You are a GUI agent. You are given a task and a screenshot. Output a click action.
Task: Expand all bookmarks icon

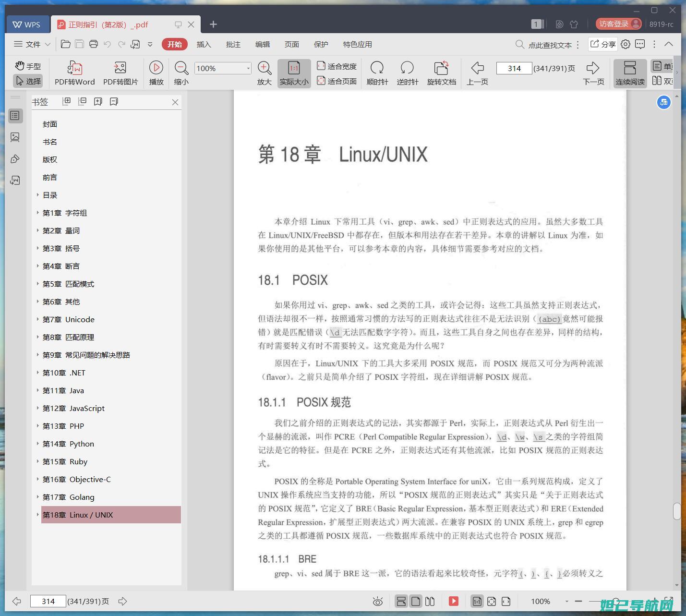click(67, 101)
